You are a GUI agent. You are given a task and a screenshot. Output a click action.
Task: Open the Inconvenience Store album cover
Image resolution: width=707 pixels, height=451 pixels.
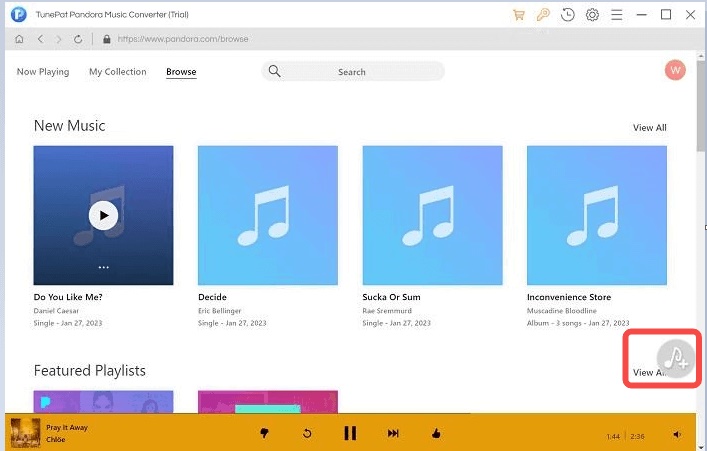point(597,215)
